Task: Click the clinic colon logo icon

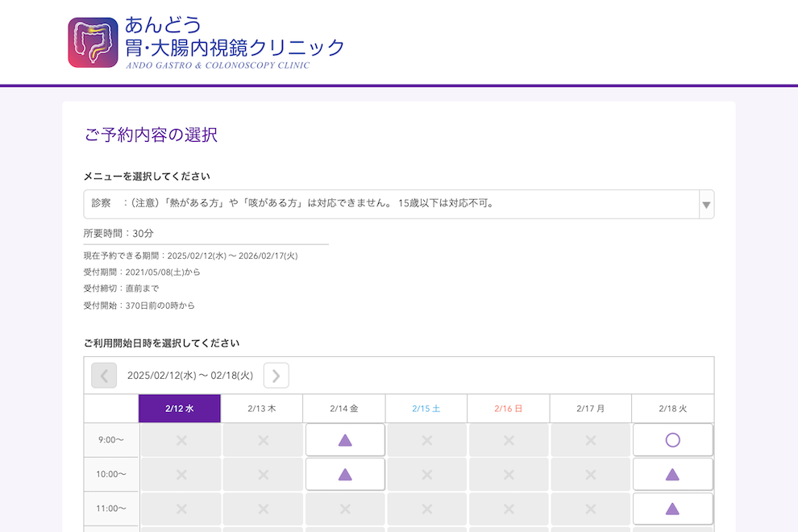Action: pyautogui.click(x=93, y=43)
